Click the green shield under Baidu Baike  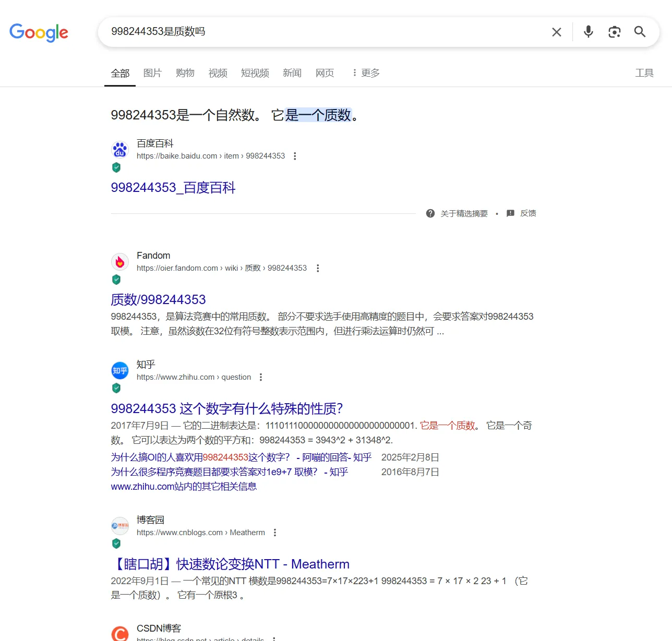coord(116,167)
